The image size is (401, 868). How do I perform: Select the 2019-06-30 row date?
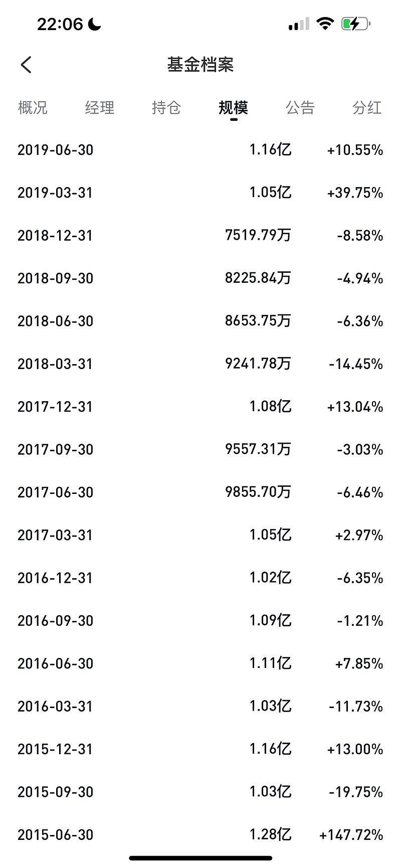point(56,150)
